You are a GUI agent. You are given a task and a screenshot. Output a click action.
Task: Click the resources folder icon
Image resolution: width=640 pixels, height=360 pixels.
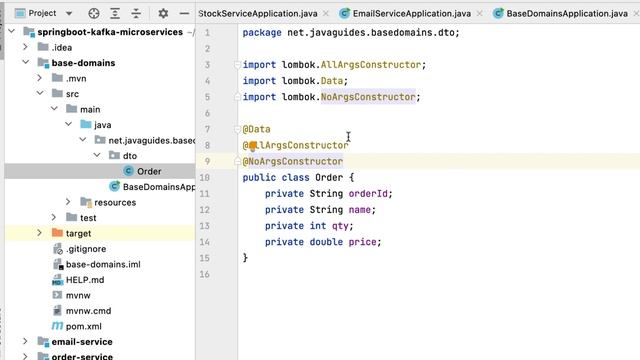point(86,202)
